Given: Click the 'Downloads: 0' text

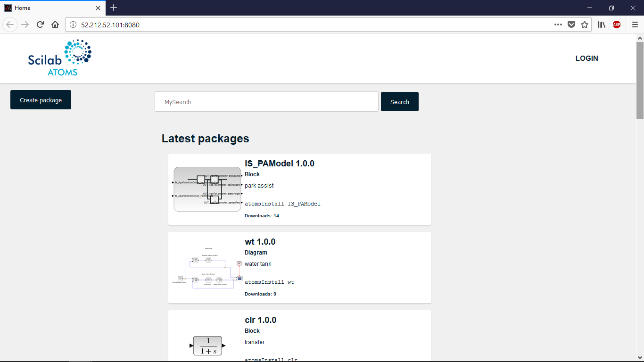Looking at the screenshot, I should coord(260,294).
